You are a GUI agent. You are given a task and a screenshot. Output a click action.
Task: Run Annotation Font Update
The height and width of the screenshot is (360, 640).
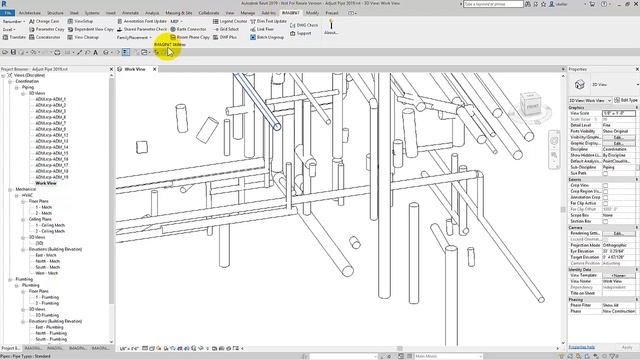(142, 21)
